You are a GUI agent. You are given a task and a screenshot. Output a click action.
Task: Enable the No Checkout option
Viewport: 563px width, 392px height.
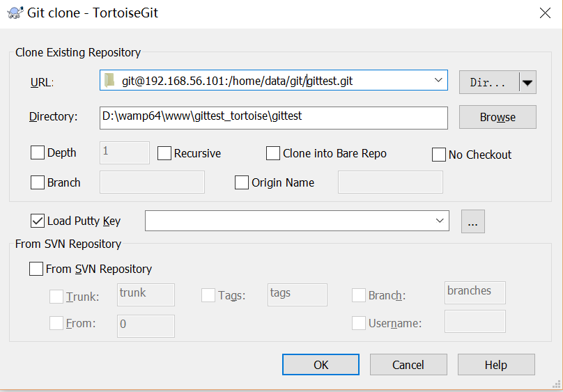pos(439,155)
